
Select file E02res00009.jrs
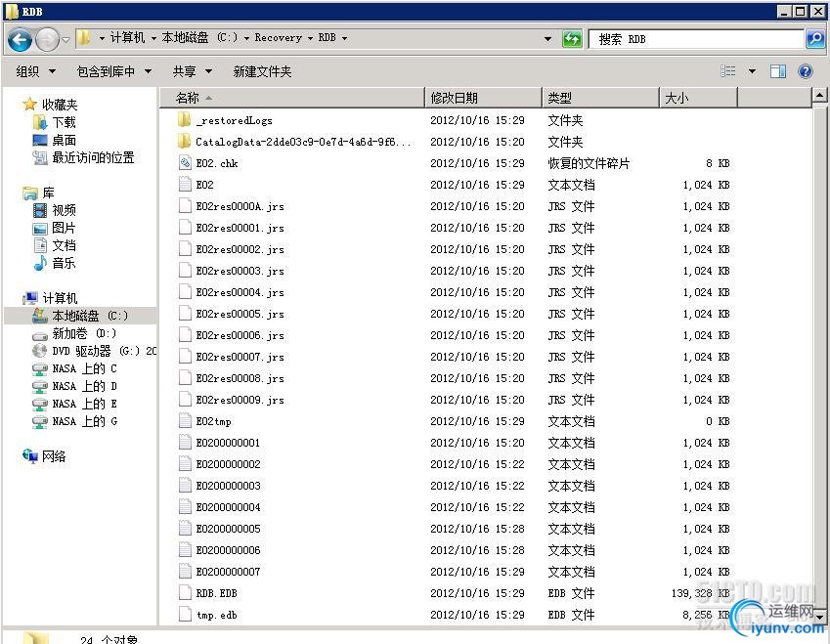click(x=240, y=400)
